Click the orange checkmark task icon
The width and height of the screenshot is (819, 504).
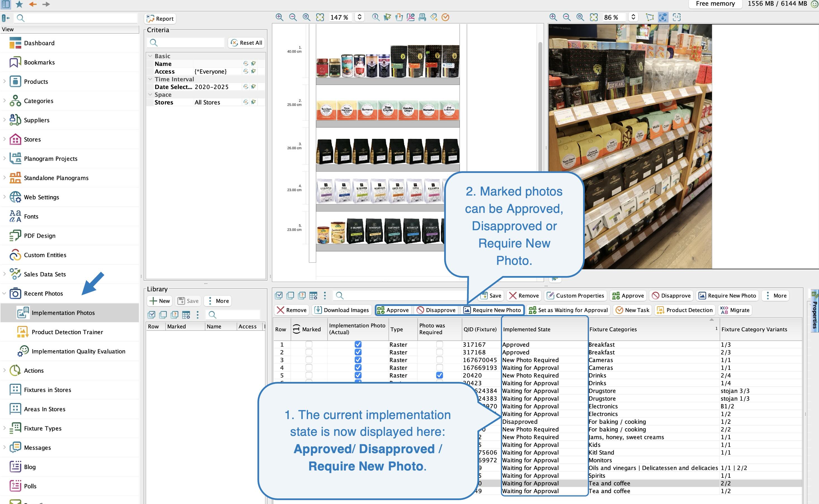(x=446, y=17)
